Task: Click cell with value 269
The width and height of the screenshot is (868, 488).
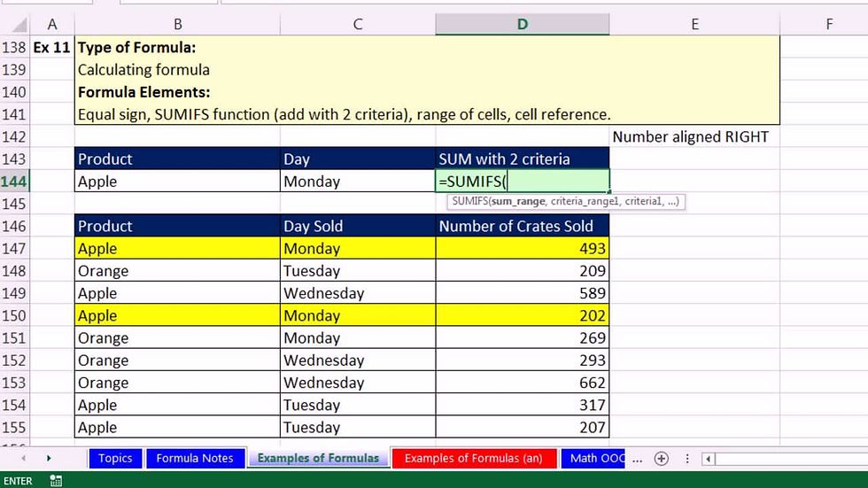Action: coord(522,337)
